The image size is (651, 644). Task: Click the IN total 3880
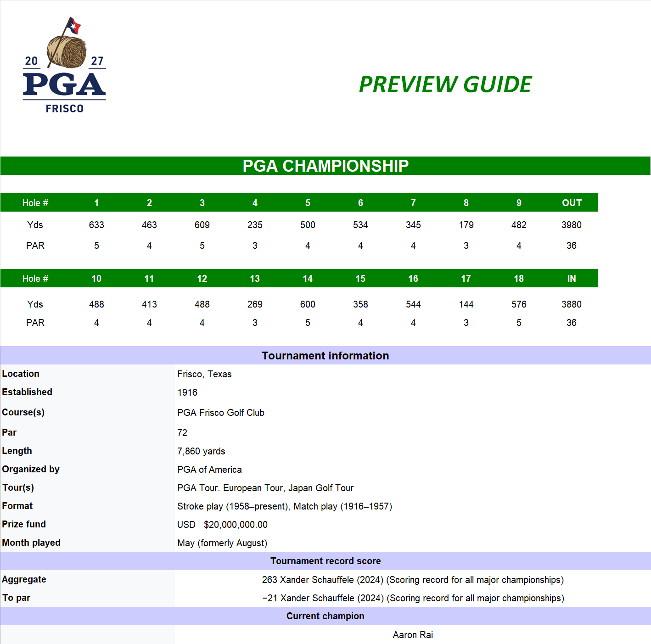click(572, 304)
